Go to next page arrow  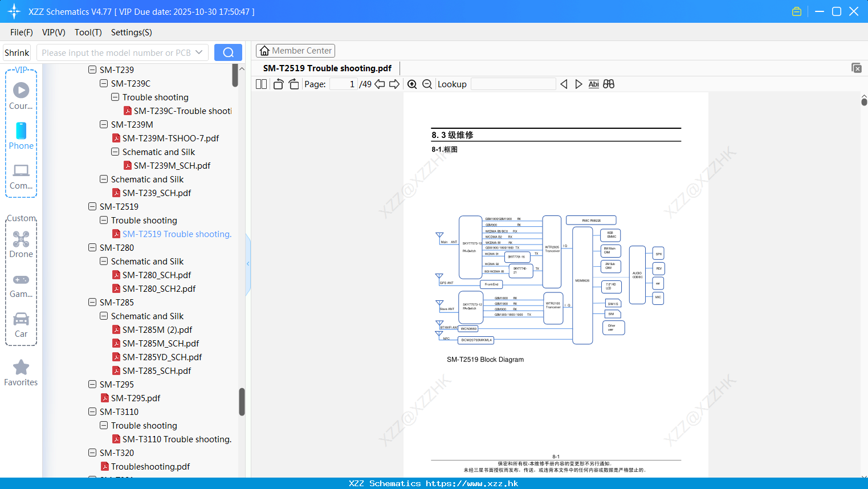click(x=394, y=84)
